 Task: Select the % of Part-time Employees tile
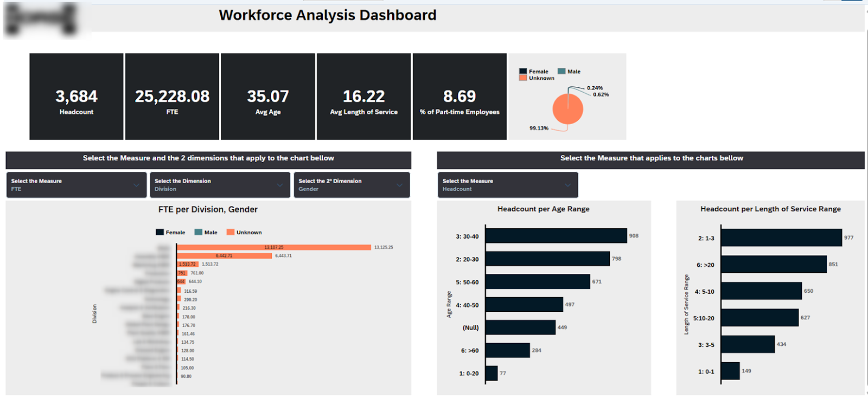click(x=459, y=97)
